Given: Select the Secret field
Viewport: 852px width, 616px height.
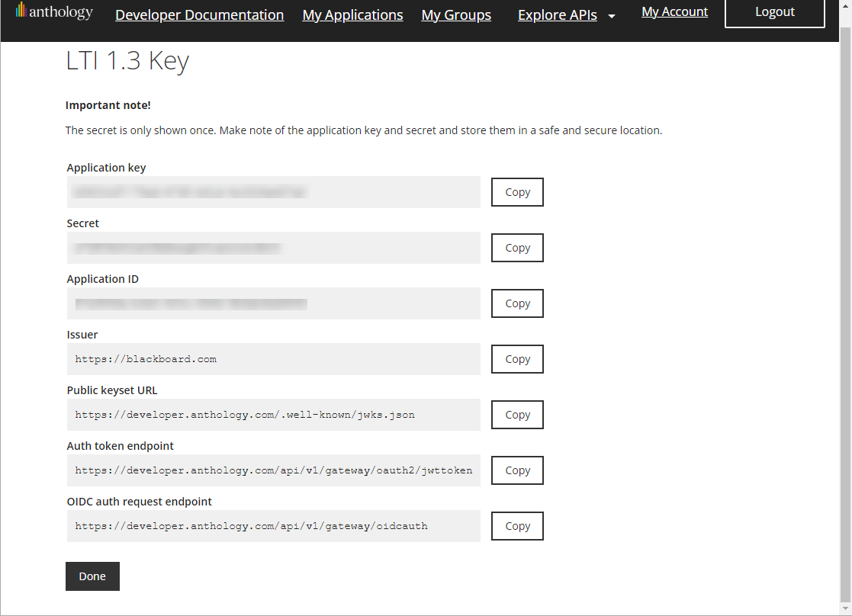Looking at the screenshot, I should pyautogui.click(x=273, y=248).
